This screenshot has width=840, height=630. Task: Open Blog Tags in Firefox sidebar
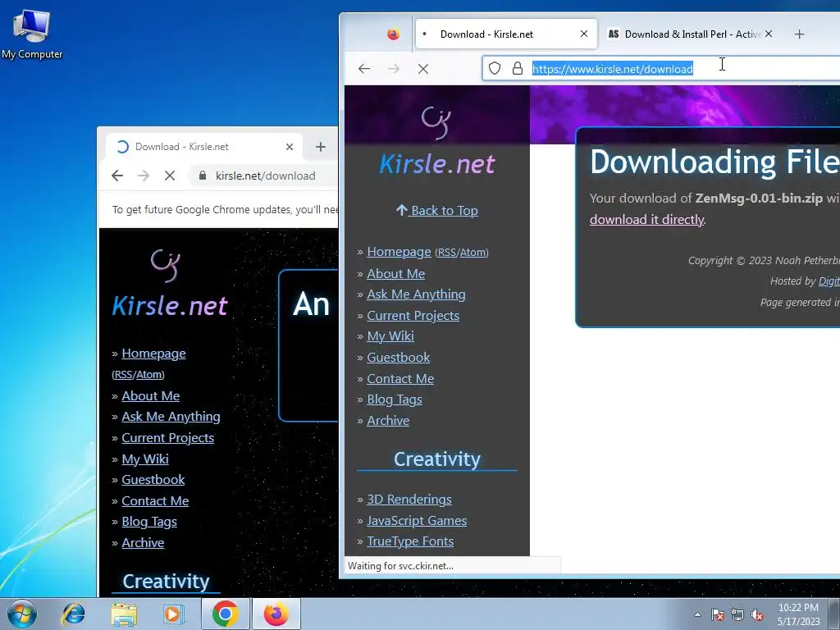point(395,399)
